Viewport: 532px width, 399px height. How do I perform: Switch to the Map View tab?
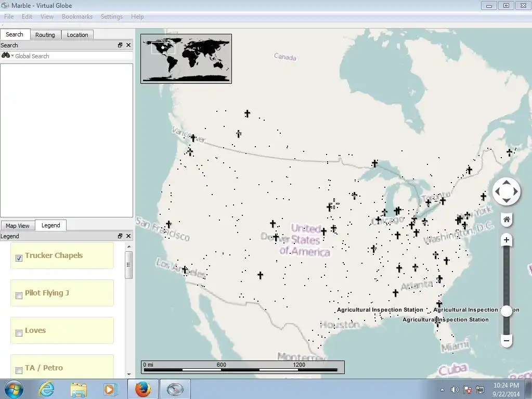pyautogui.click(x=18, y=226)
